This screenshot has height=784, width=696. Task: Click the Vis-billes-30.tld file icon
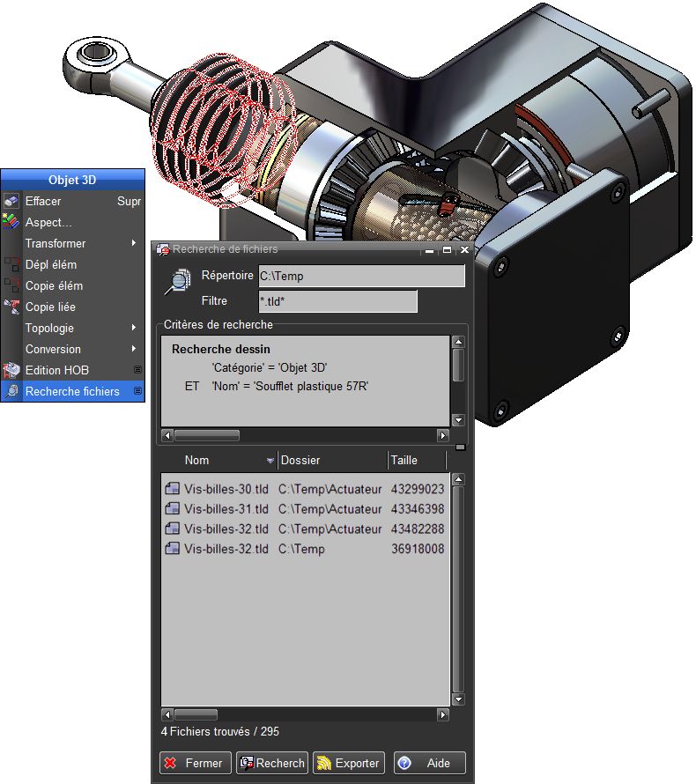pyautogui.click(x=172, y=489)
